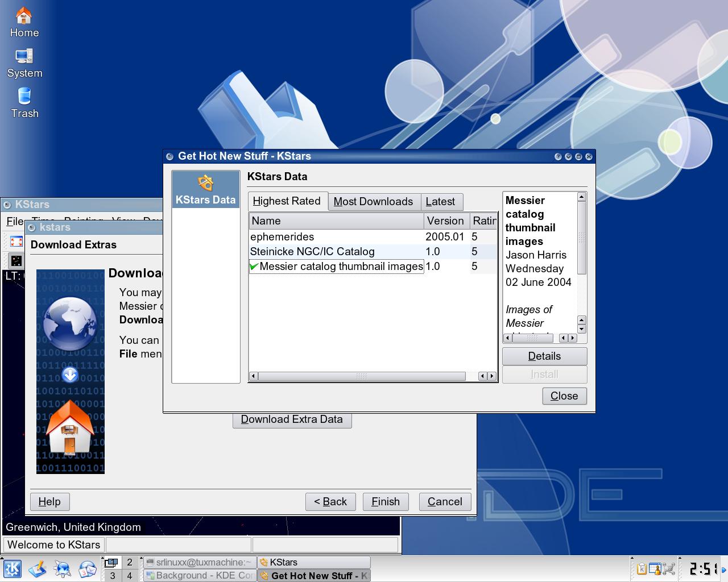Switch to KStars taskbar entry

click(x=314, y=562)
